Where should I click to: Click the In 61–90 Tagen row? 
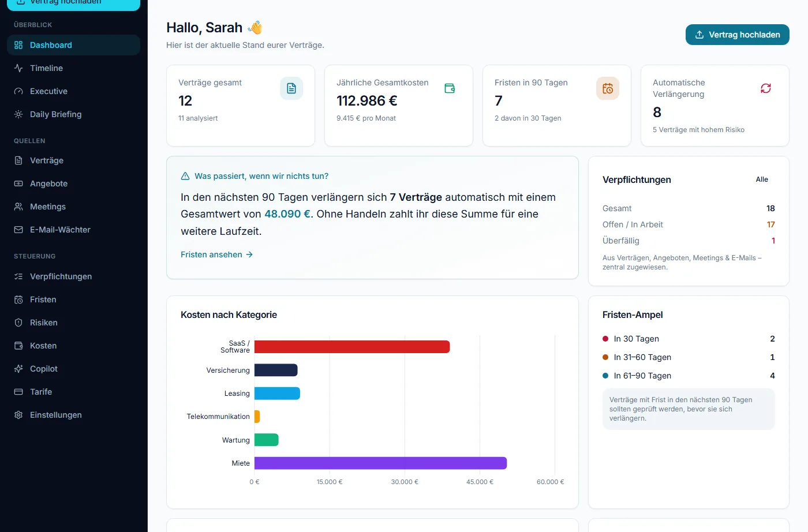[689, 376]
